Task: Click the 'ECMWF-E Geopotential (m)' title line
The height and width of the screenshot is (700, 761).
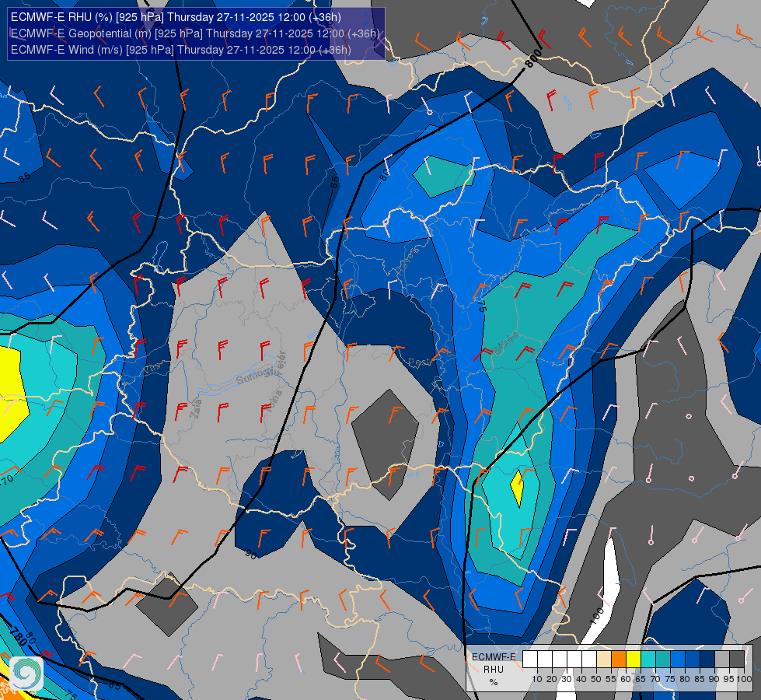Action: pos(194,33)
